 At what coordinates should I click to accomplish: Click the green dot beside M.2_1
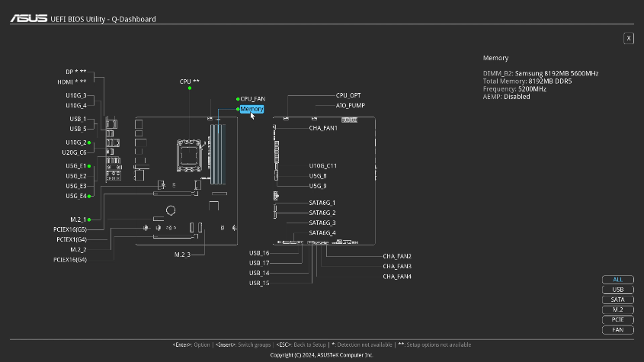pos(89,219)
